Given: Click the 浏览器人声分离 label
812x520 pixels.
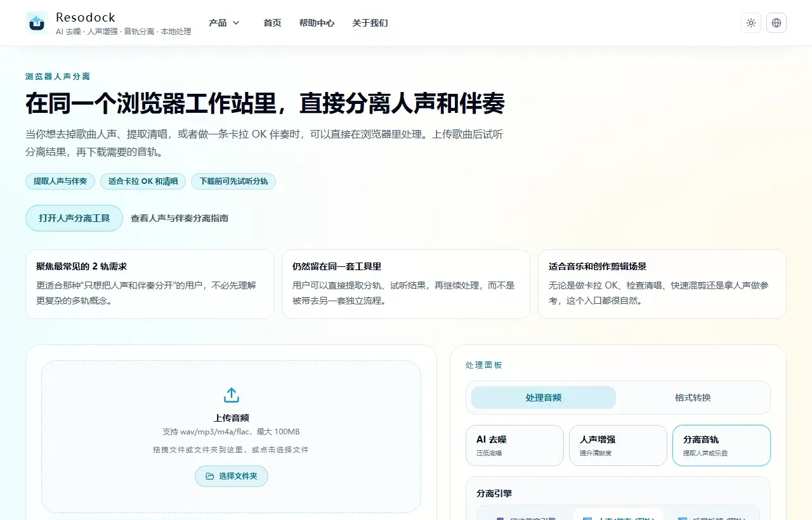Looking at the screenshot, I should [x=58, y=77].
